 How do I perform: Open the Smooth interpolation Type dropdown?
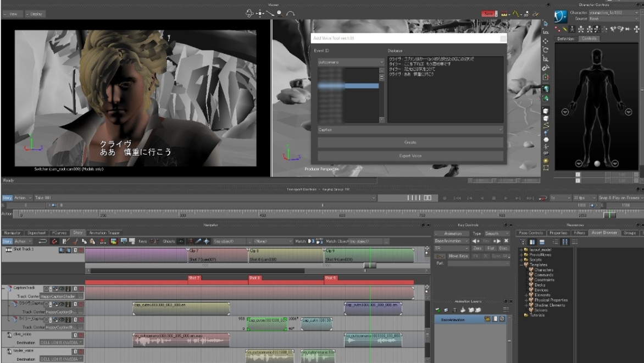coord(496,233)
